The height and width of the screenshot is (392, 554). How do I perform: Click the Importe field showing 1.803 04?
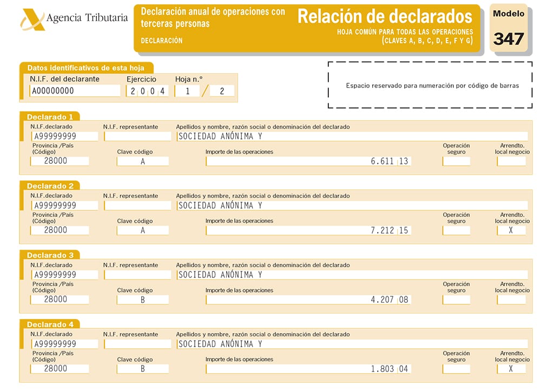pyautogui.click(x=308, y=369)
